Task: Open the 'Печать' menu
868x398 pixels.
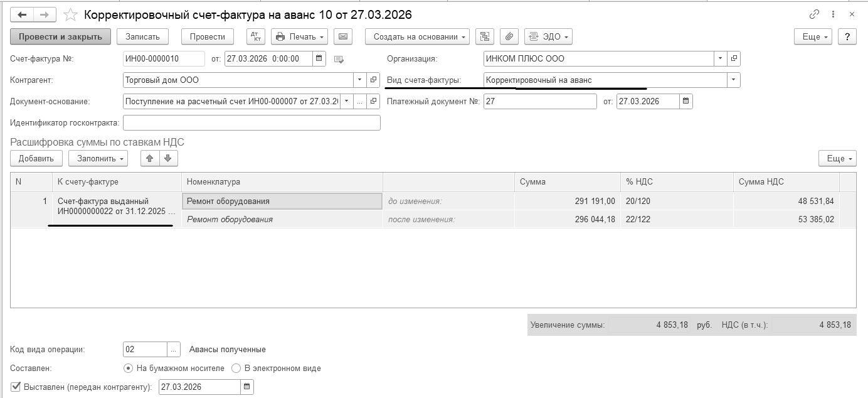Action: (x=300, y=36)
